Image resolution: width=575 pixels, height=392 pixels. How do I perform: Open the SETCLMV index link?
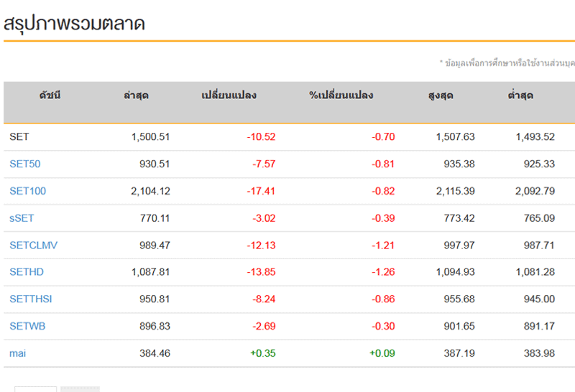point(34,246)
